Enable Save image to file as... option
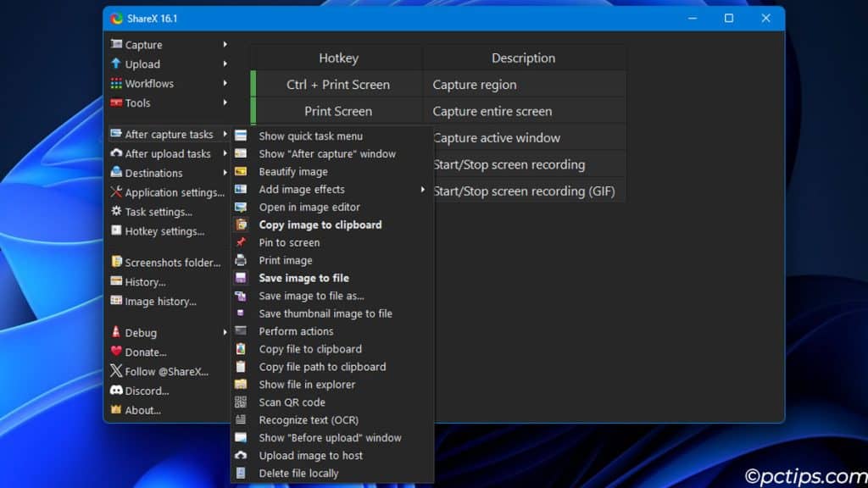 pyautogui.click(x=332, y=296)
